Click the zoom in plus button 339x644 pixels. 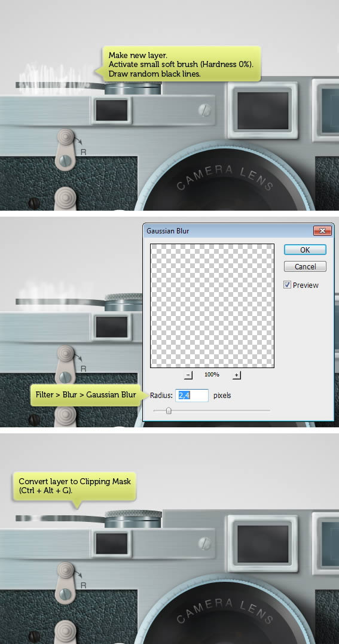[x=236, y=375]
